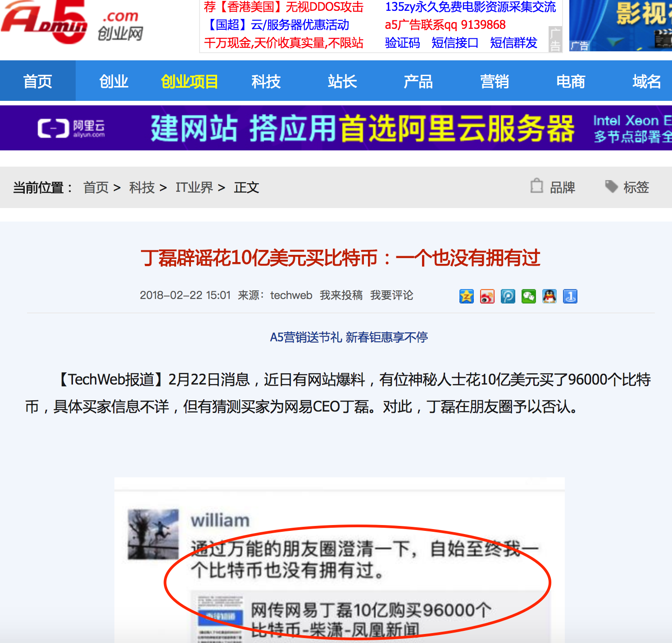Open the 品牌 brand icon link
Image resolution: width=672 pixels, height=643 pixels.
(553, 187)
